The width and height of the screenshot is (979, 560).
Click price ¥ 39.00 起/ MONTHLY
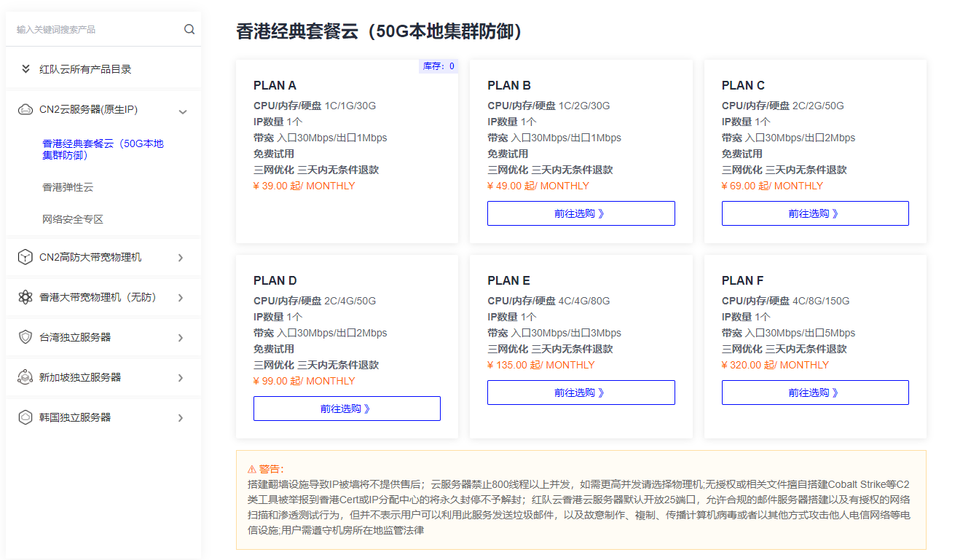(304, 186)
